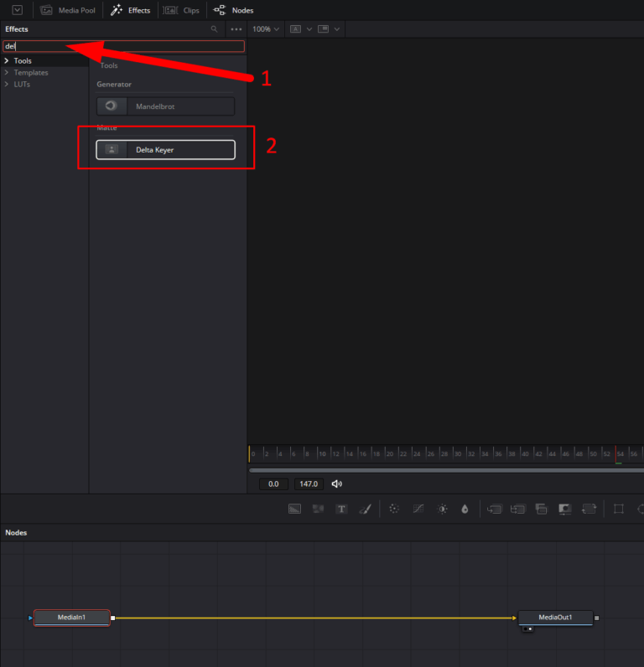This screenshot has width=644, height=667.
Task: Click frame 10 on the time ruler
Action: tap(322, 454)
